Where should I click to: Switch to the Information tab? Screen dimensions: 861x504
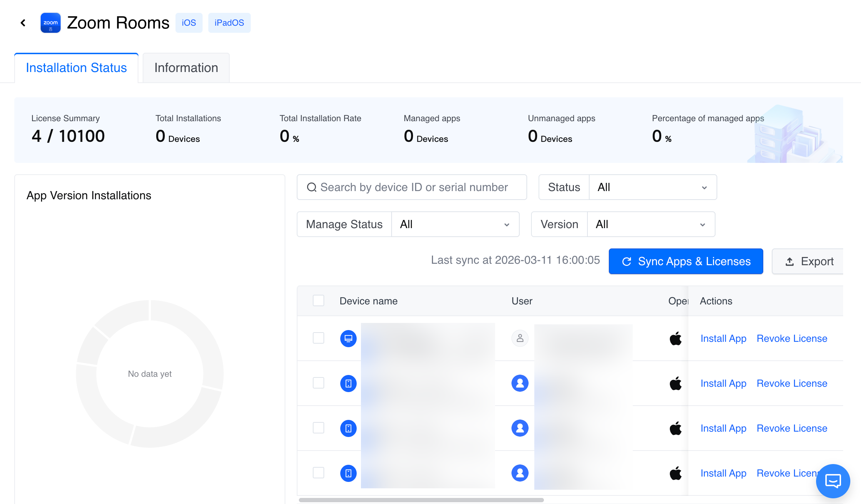[x=186, y=68]
